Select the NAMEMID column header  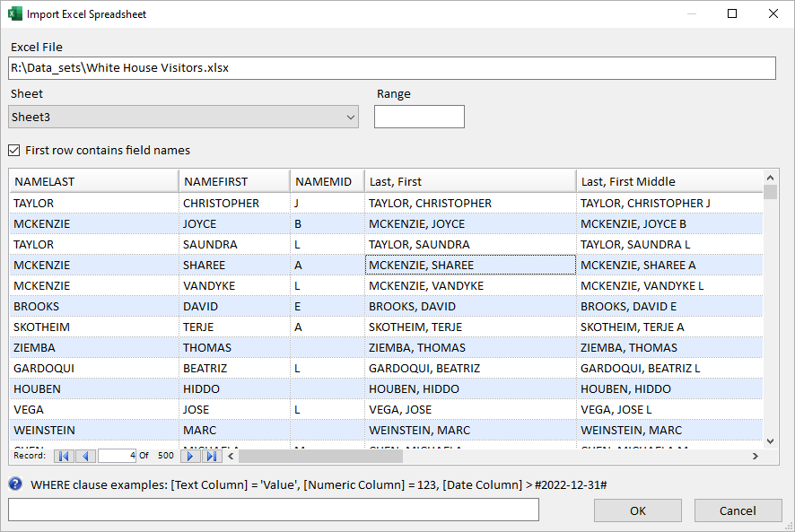click(325, 180)
